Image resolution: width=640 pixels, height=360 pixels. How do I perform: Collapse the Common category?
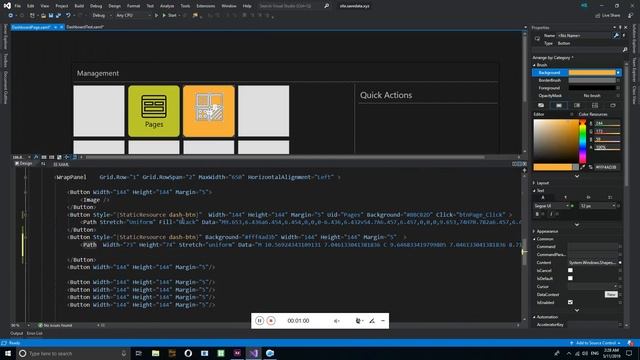click(534, 239)
